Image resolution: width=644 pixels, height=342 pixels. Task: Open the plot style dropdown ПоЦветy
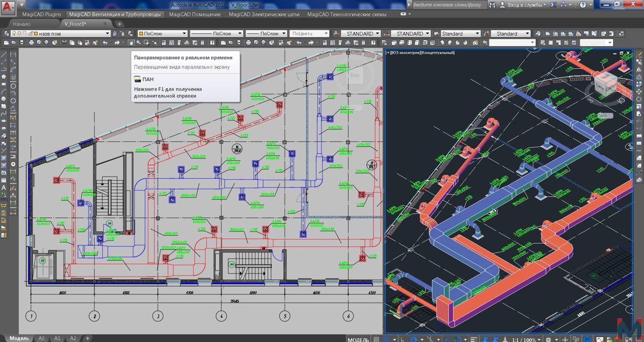tap(309, 34)
